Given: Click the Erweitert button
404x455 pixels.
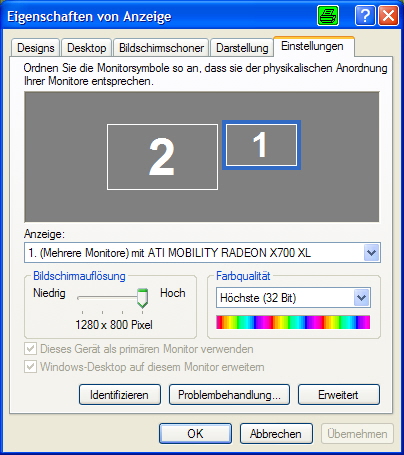Looking at the screenshot, I should (339, 395).
